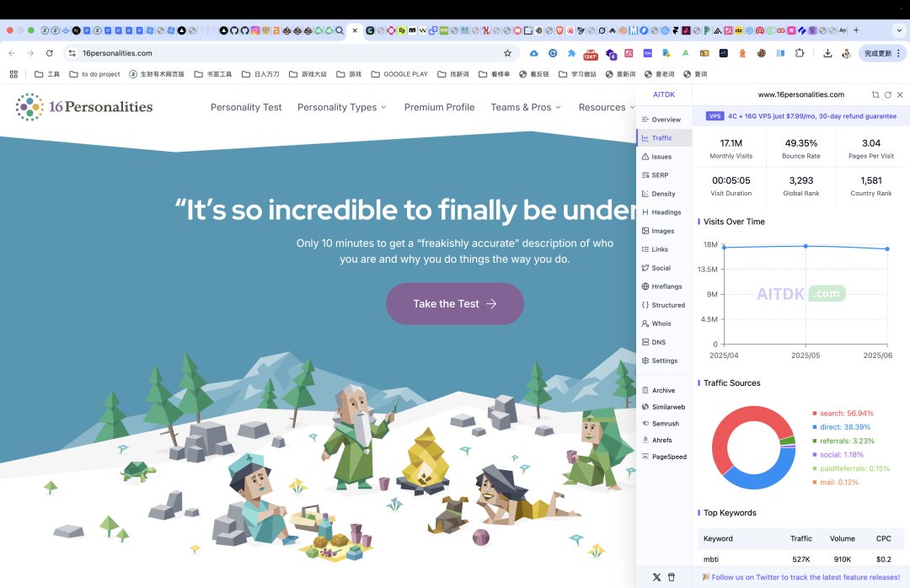
Task: Open the Personality Test page
Action: (246, 107)
